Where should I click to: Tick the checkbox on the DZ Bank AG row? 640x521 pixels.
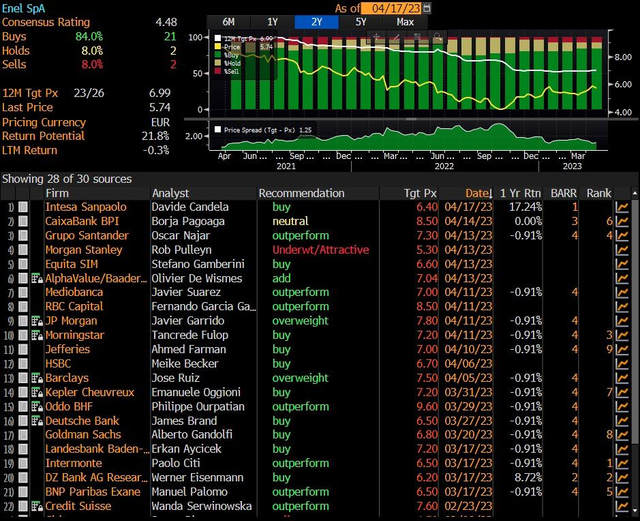[x=23, y=478]
